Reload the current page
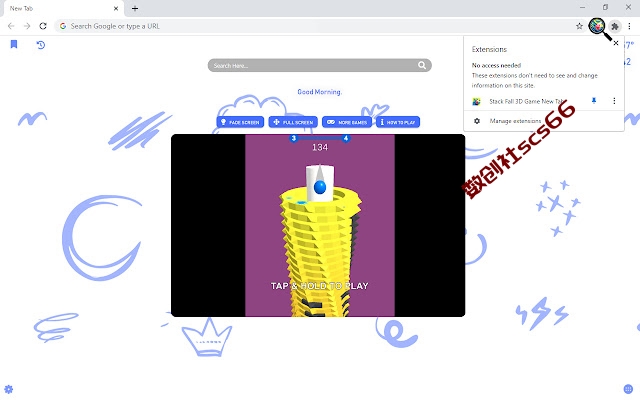Image resolution: width=640 pixels, height=400 pixels. coord(43,26)
